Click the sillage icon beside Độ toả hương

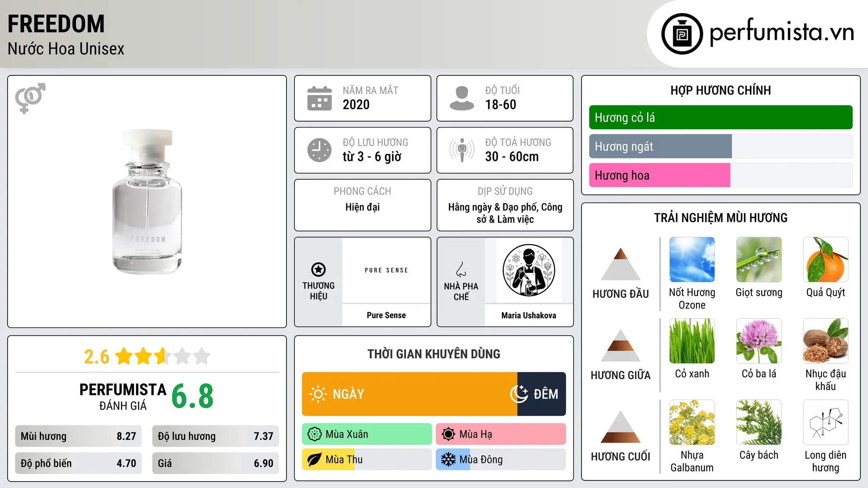click(462, 150)
